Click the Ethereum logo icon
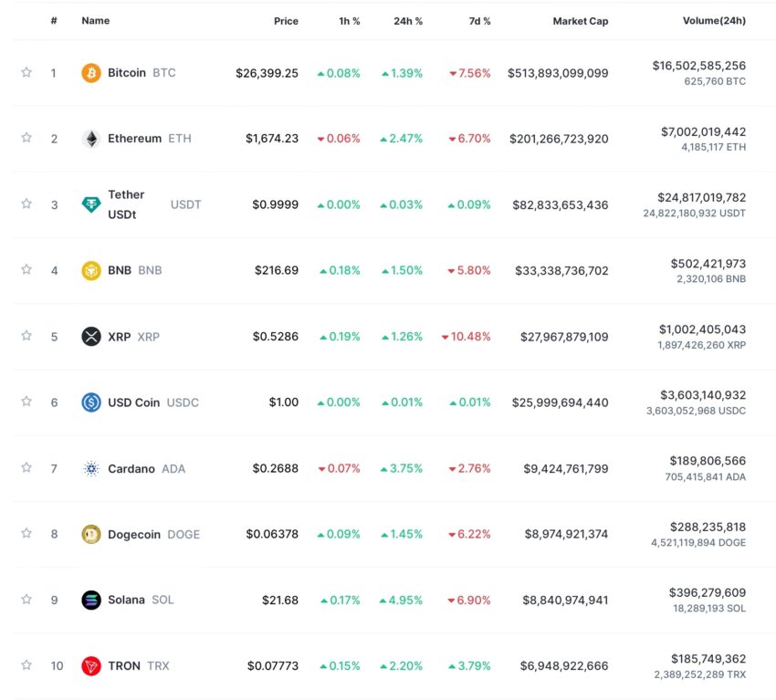776x700 pixels. [91, 139]
